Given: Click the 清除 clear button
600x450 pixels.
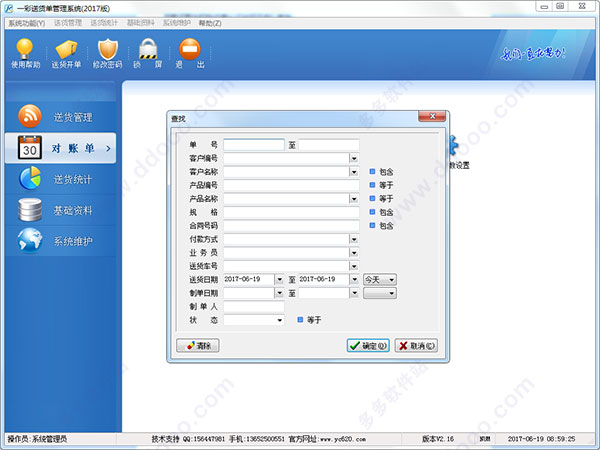Looking at the screenshot, I should point(198,346).
